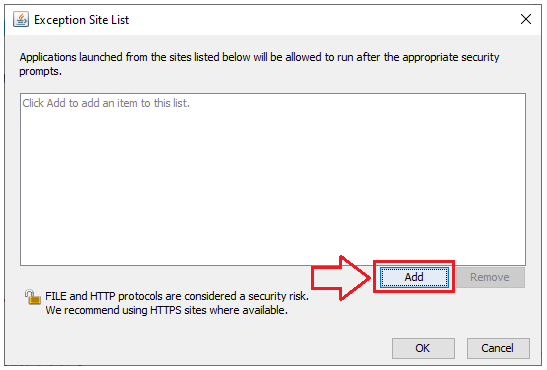Click the unlocked padlock security warning icon
This screenshot has width=547, height=370.
32,297
